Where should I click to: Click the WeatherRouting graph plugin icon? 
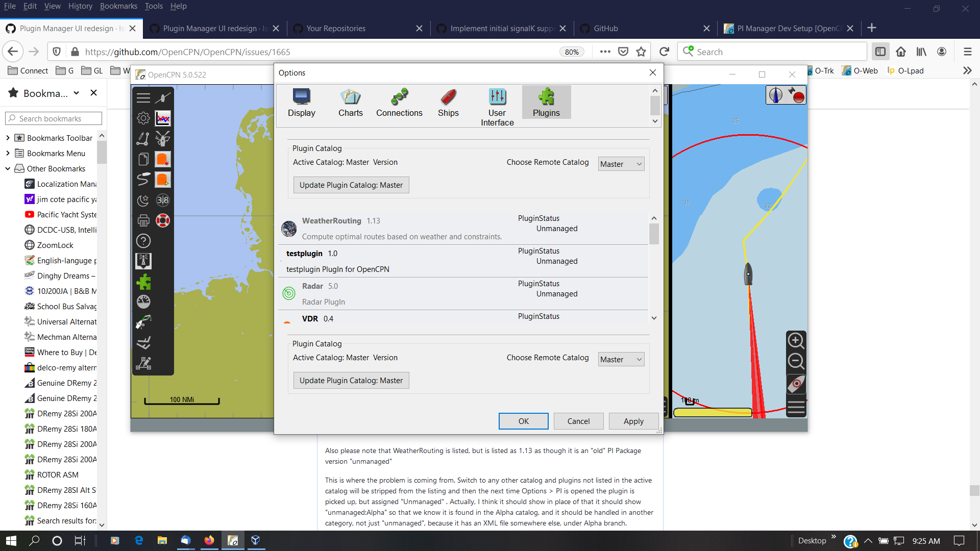(x=163, y=118)
